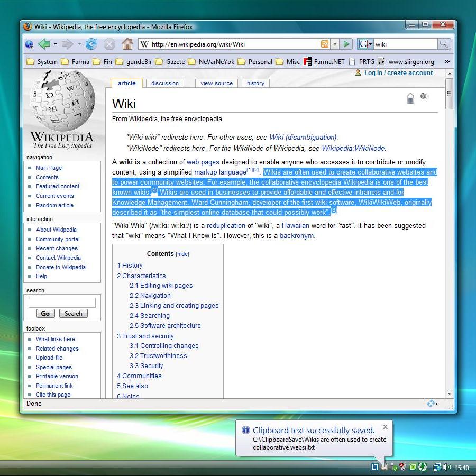Open the Recent changes link
The height and width of the screenshot is (476, 476).
tap(57, 249)
